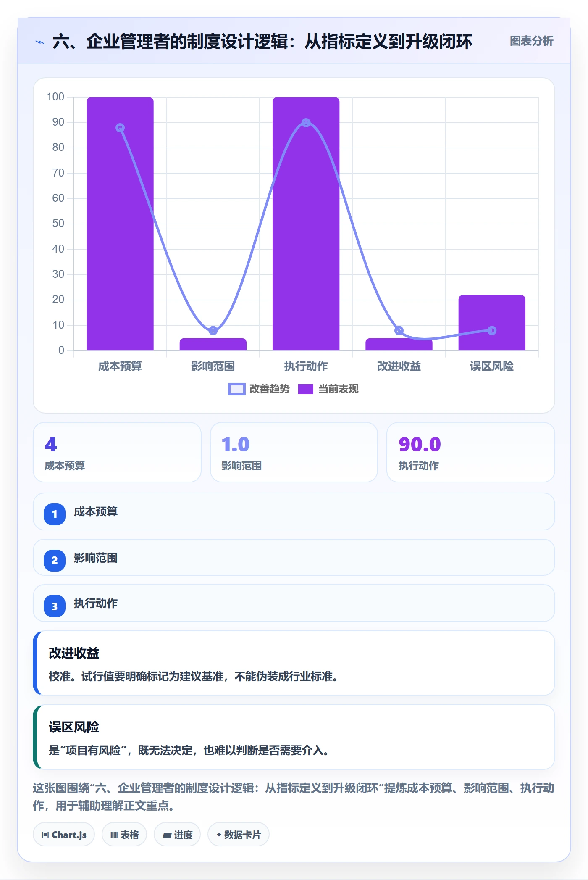Click the trend line point above 成本预算

[120, 128]
